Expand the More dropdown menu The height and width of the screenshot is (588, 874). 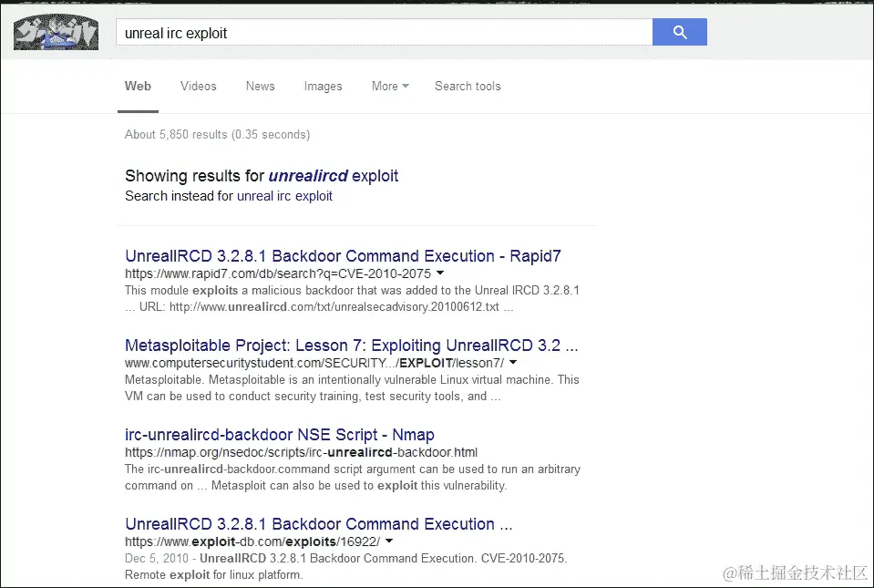point(390,87)
